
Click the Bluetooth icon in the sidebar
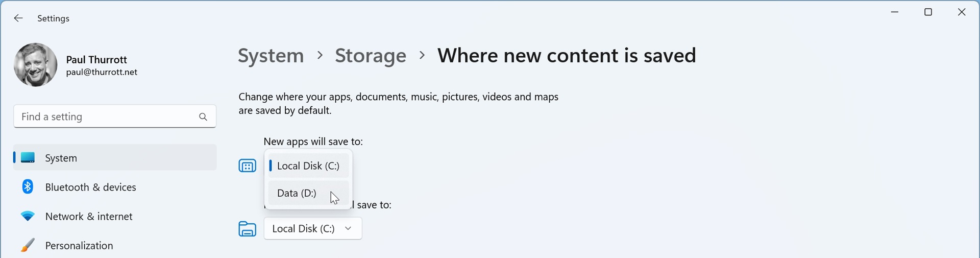pyautogui.click(x=28, y=187)
